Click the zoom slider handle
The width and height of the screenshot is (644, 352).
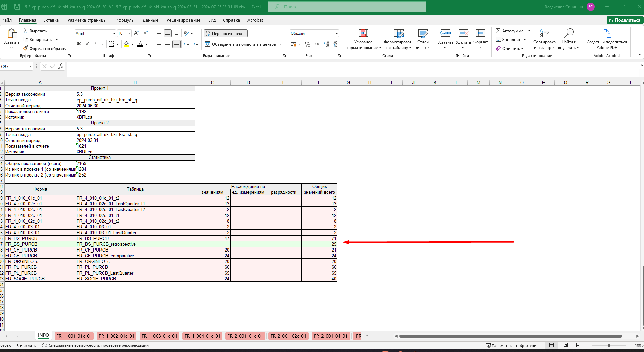click(609, 345)
